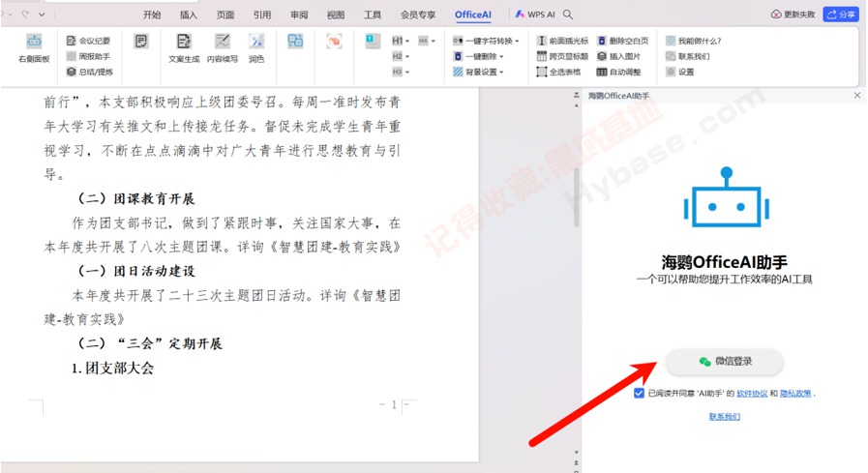Close the 海鹦OfficeAI助手 panel
Screen dimensions: 868x473
tap(857, 95)
